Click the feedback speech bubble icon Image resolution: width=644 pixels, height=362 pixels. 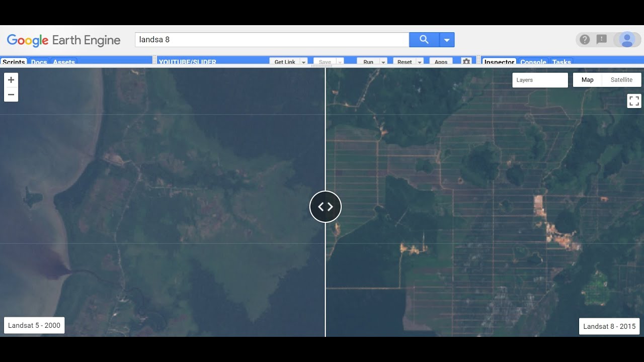602,40
